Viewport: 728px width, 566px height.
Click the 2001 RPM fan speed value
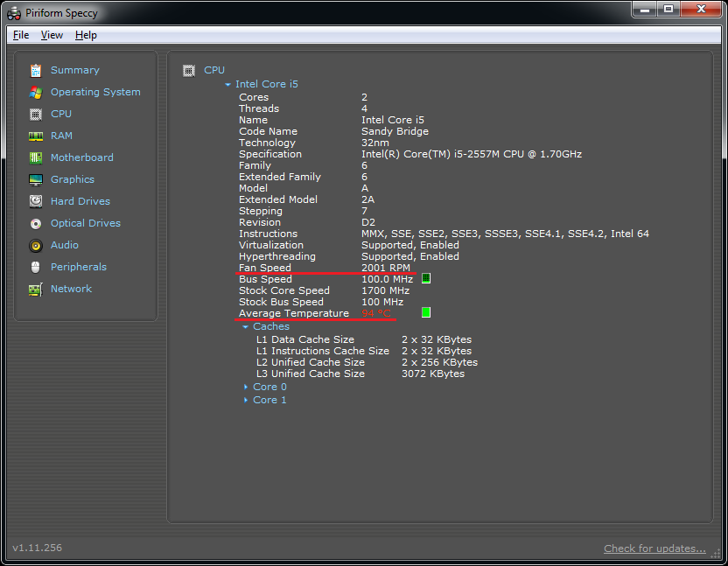coord(386,268)
